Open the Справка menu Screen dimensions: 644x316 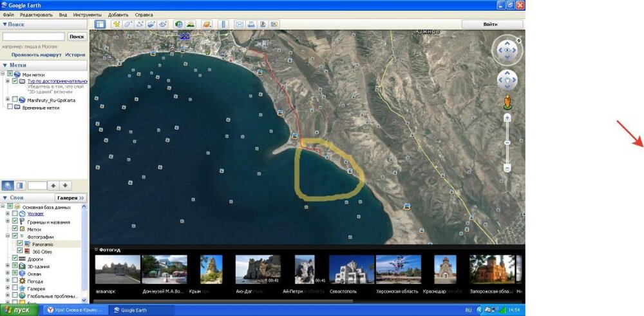(144, 15)
